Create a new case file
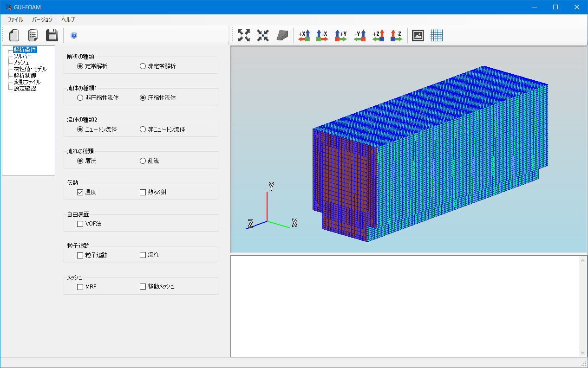 click(x=13, y=35)
